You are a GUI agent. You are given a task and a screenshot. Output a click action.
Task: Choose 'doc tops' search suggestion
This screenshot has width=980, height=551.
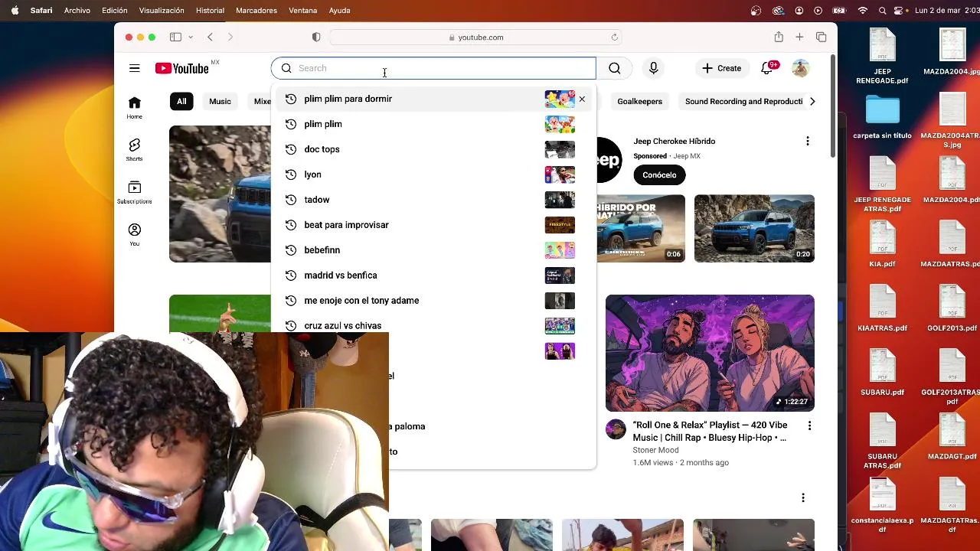click(x=433, y=149)
